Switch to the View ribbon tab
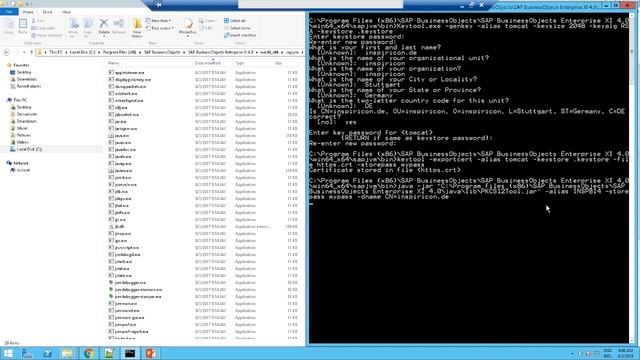640x360 pixels. pyautogui.click(x=66, y=12)
